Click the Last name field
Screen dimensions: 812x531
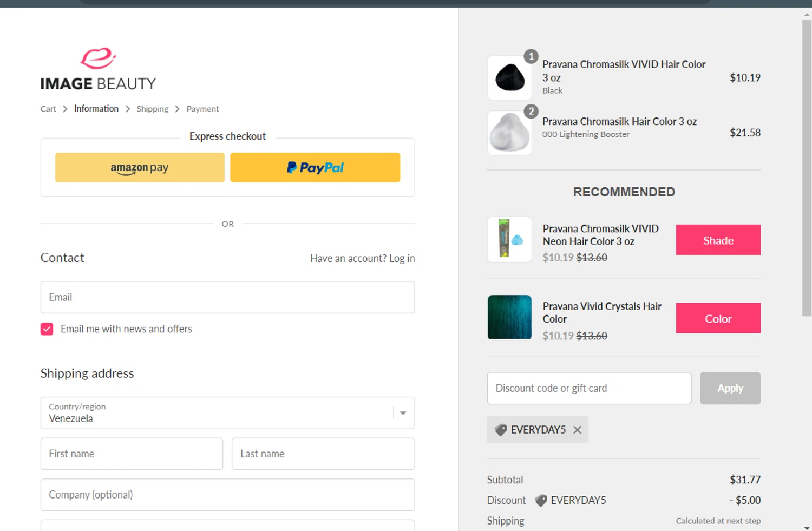323,454
